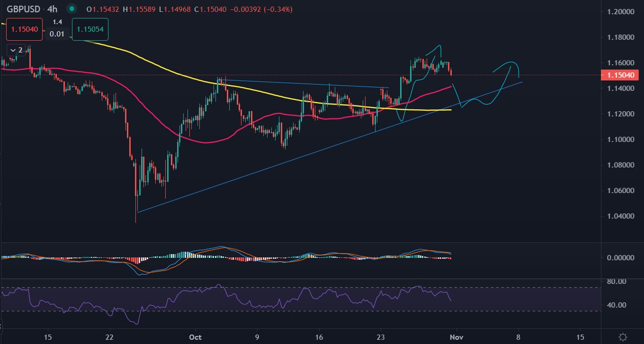Click the Nov label on time axis
The width and height of the screenshot is (644, 344).
coord(456,337)
